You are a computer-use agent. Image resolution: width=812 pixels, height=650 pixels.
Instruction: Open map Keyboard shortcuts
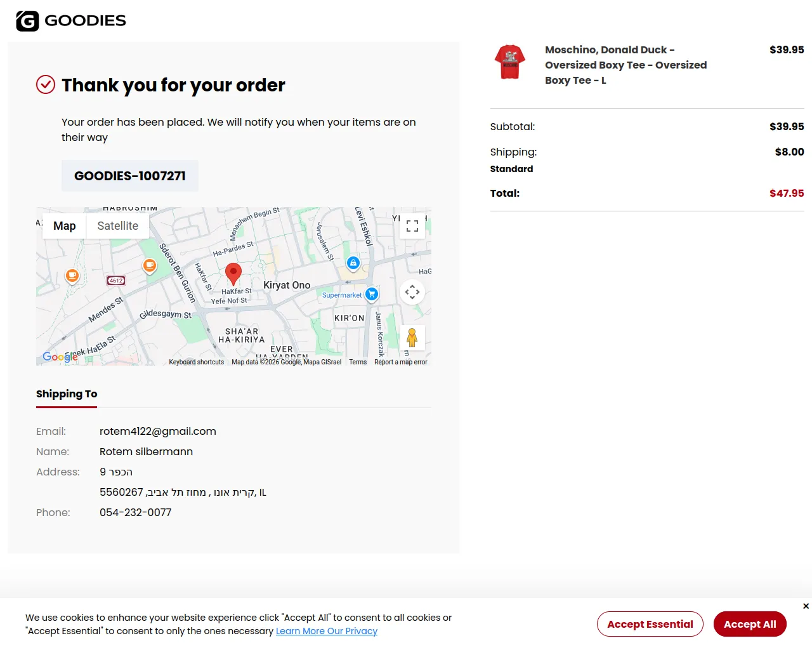197,362
